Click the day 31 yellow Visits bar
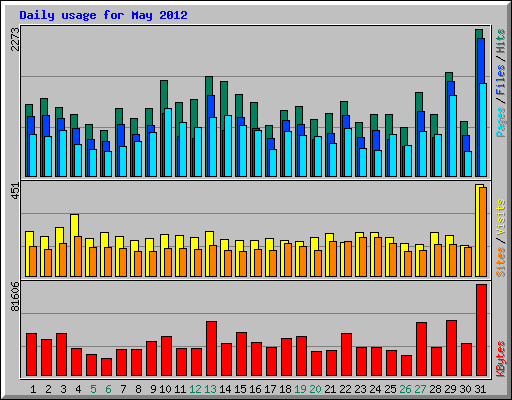The image size is (512, 400). 477,230
